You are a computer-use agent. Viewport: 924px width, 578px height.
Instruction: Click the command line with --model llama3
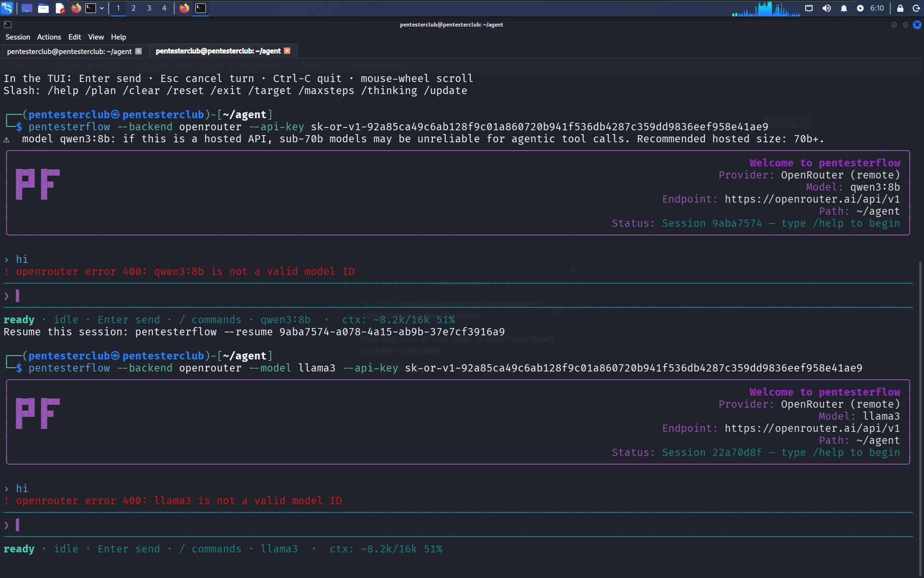pyautogui.click(x=440, y=368)
